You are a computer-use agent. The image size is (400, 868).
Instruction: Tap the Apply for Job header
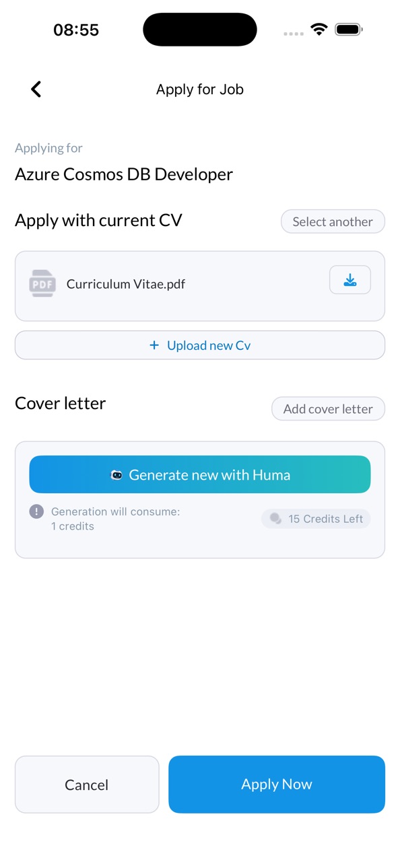click(200, 89)
